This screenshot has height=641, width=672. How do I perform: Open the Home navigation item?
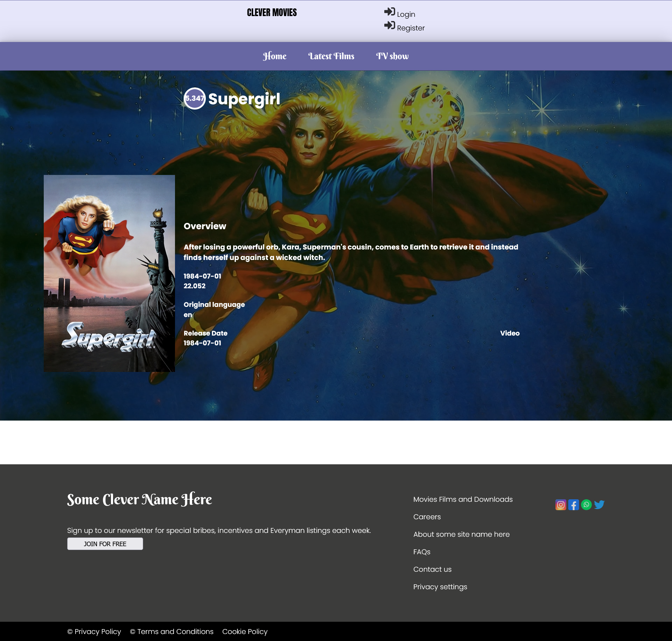(x=274, y=56)
